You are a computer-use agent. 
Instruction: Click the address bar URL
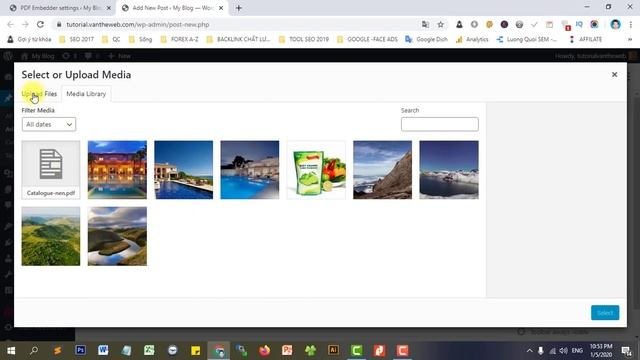click(138, 24)
